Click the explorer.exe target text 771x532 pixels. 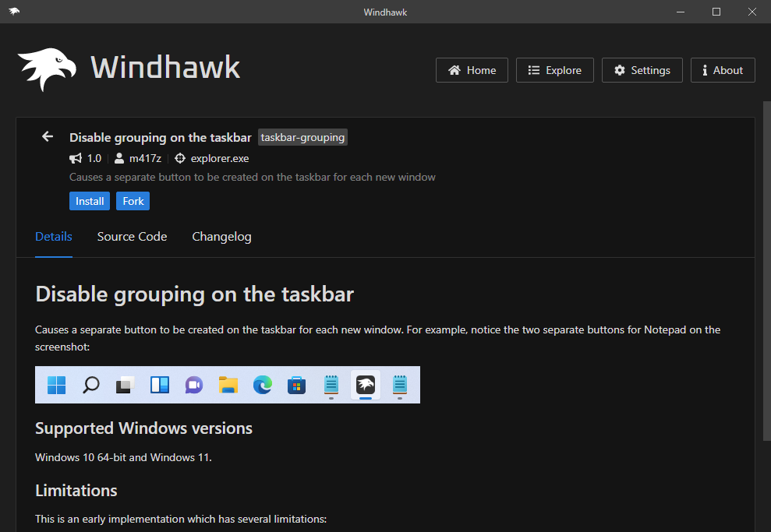pos(220,159)
